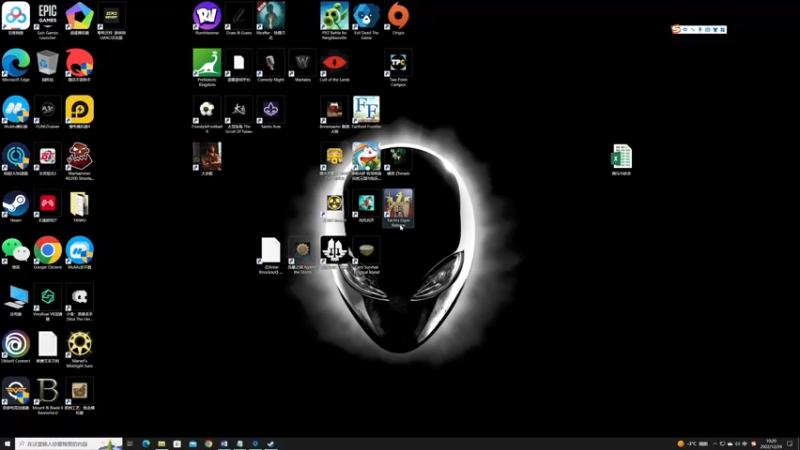Launch Mount & Blade II Bannerlord
Screen dimensions: 800x450
point(47,396)
